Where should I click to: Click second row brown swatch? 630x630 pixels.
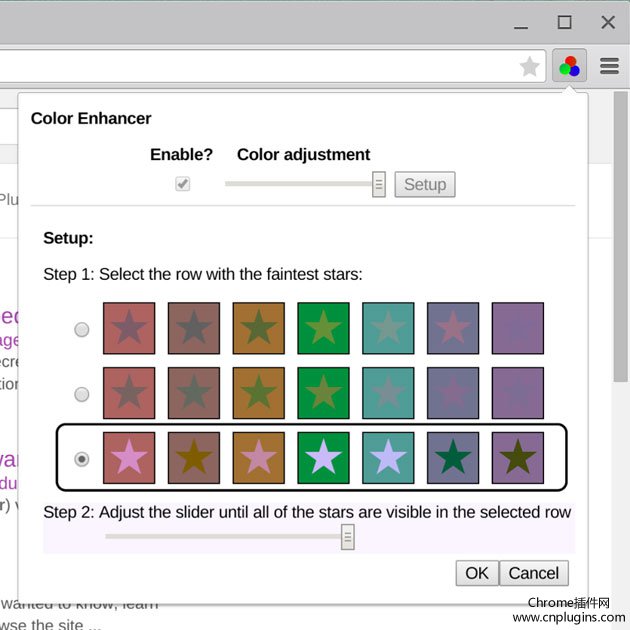click(x=194, y=393)
